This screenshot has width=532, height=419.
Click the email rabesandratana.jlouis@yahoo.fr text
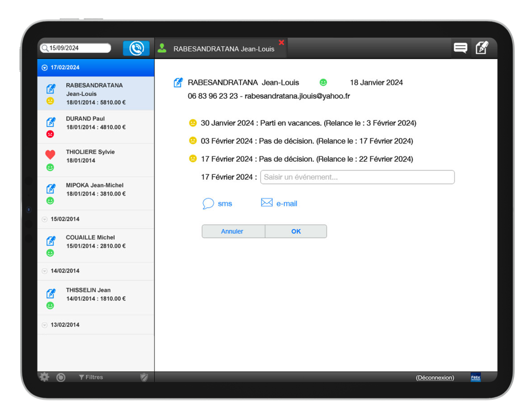coord(297,96)
